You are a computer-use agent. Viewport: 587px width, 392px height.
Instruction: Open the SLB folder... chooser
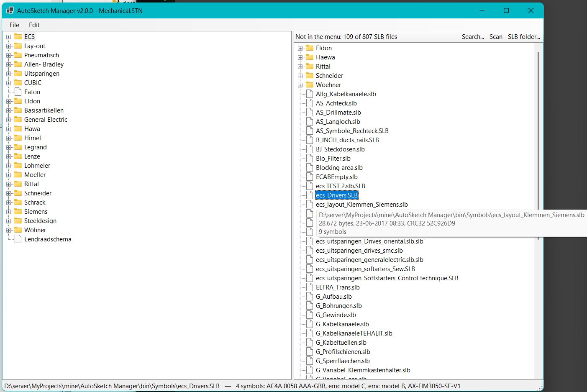pyautogui.click(x=524, y=37)
